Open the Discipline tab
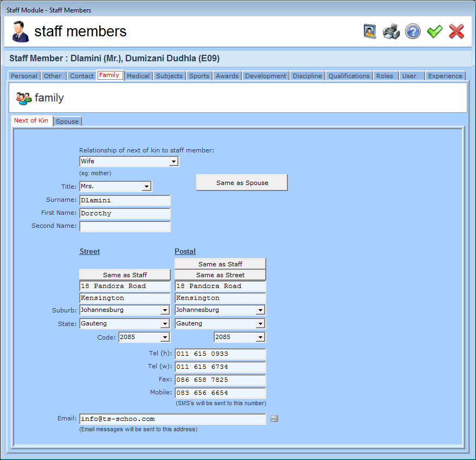This screenshot has width=476, height=460. [307, 76]
